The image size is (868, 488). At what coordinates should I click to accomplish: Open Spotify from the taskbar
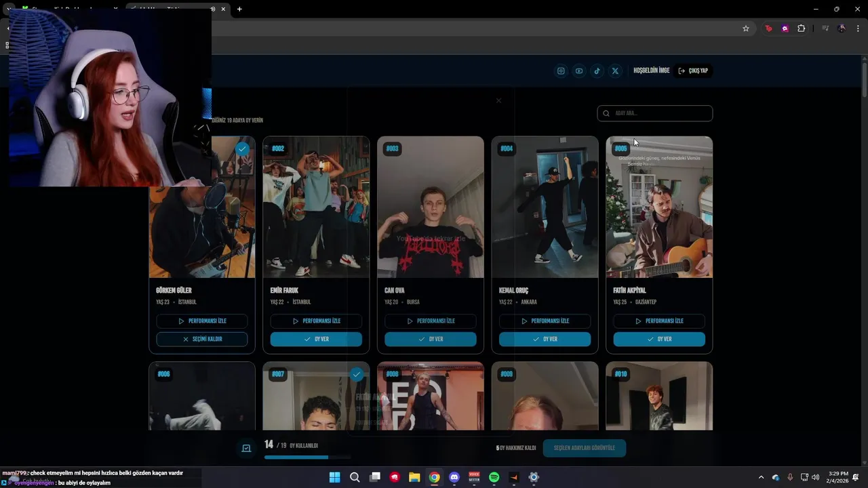pyautogui.click(x=494, y=477)
